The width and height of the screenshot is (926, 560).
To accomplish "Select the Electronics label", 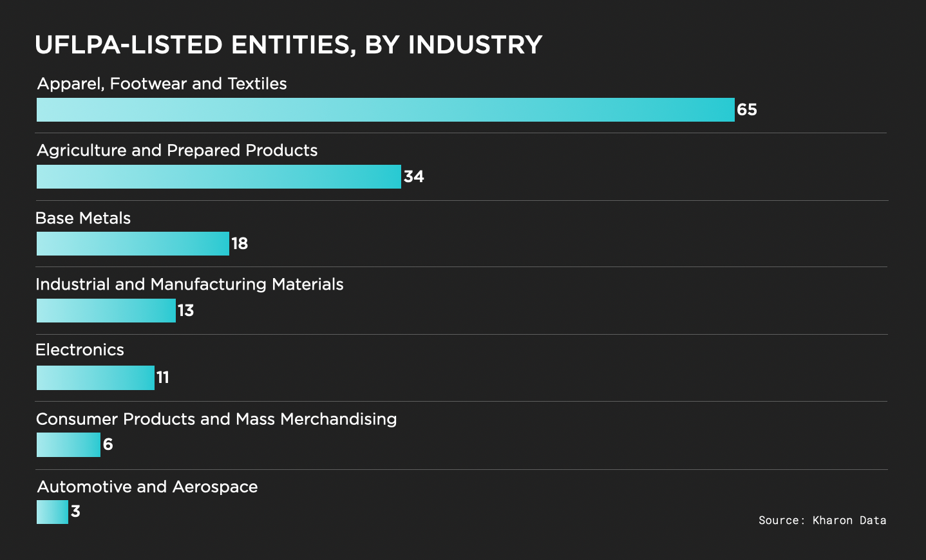I will pos(80,350).
